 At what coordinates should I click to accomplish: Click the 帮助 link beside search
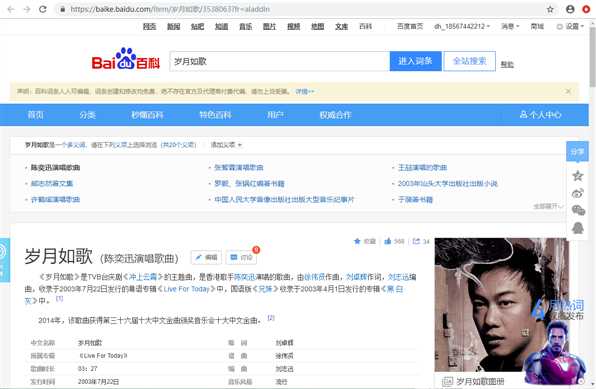[x=507, y=65]
